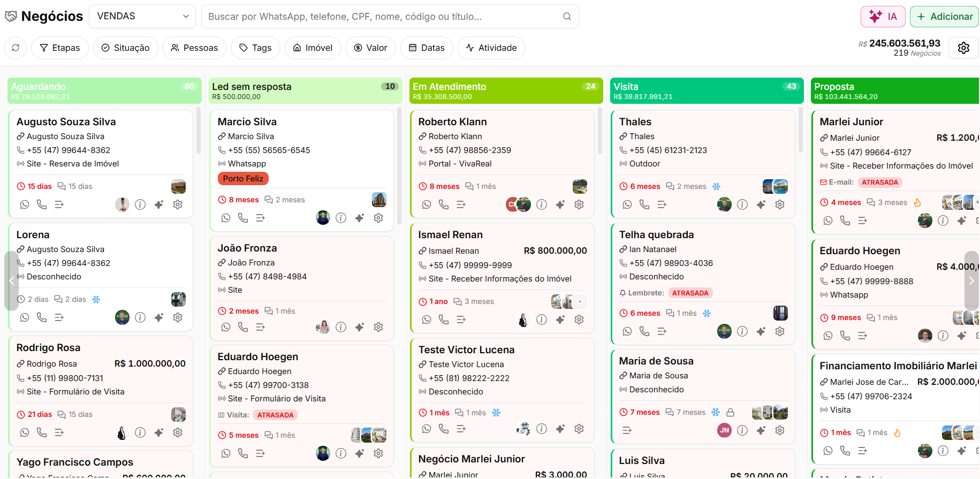
Task: Open the IA assistant button
Action: (x=883, y=17)
